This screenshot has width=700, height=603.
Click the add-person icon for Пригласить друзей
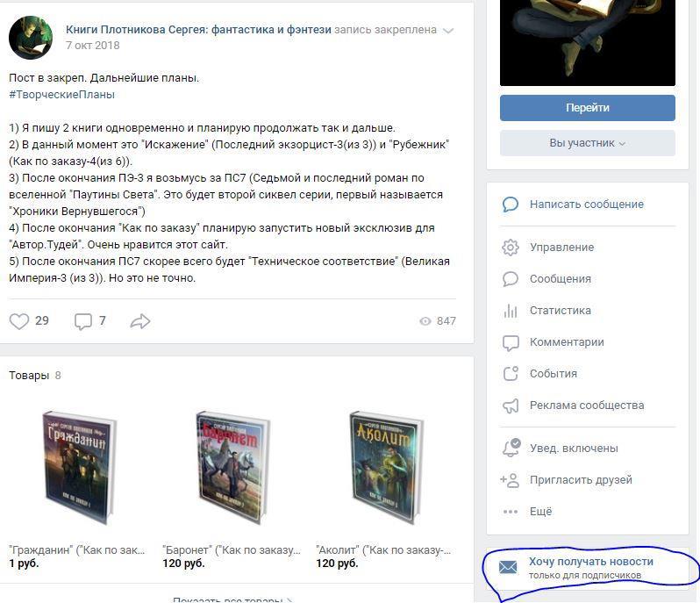pyautogui.click(x=510, y=480)
